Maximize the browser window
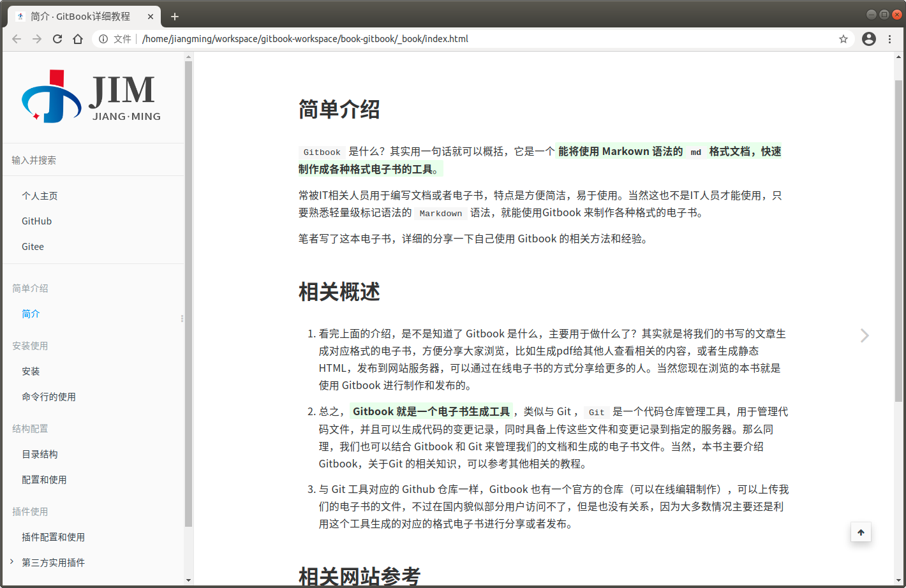Viewport: 906px width, 588px height. [x=884, y=14]
